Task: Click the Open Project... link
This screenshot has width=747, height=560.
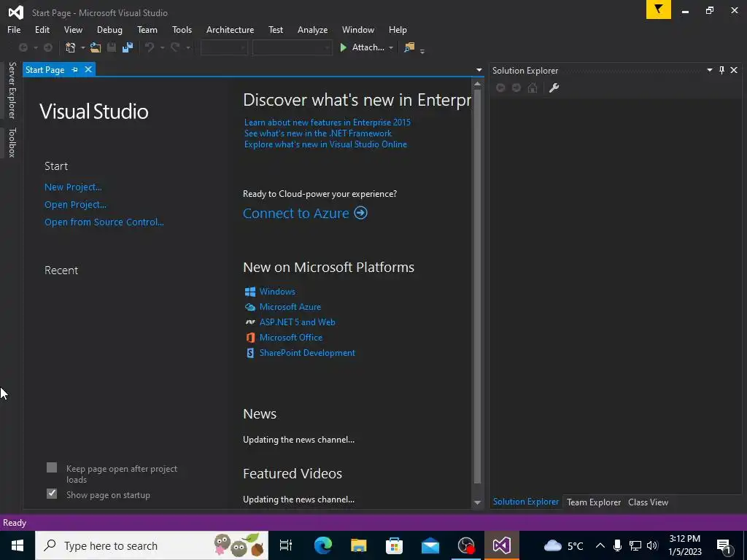Action: [75, 205]
